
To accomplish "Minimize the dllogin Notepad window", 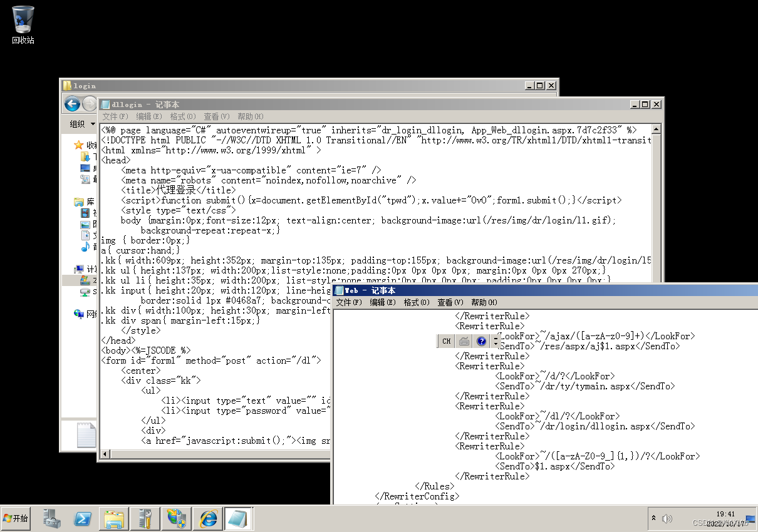I will (635, 105).
